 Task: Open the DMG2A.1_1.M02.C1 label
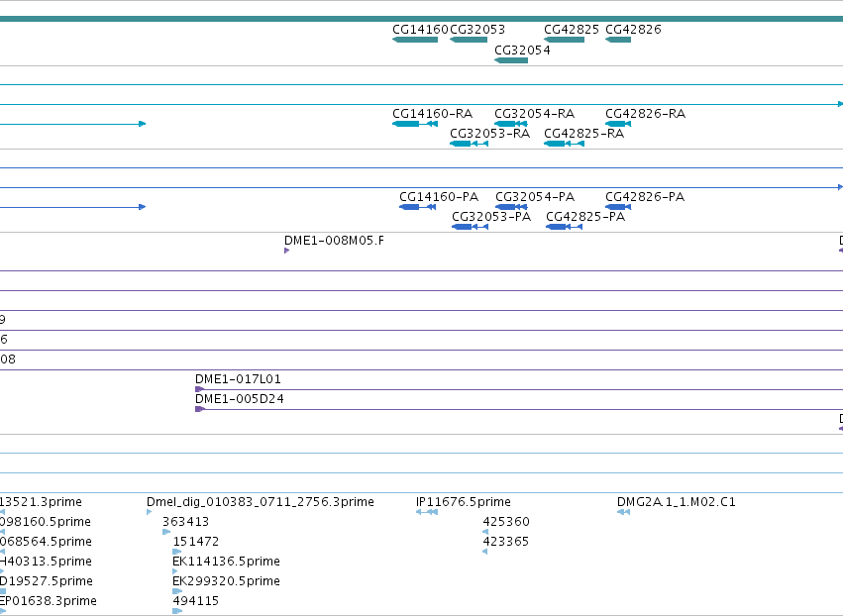tap(677, 502)
